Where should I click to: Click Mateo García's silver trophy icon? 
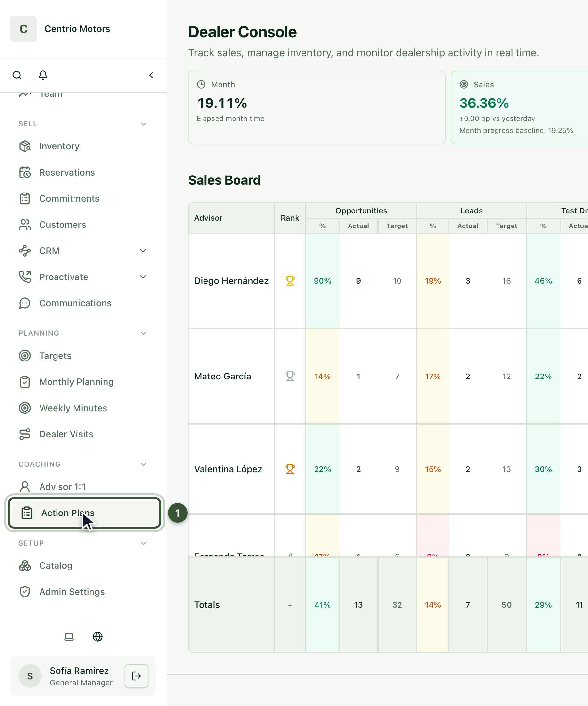pyautogui.click(x=290, y=376)
